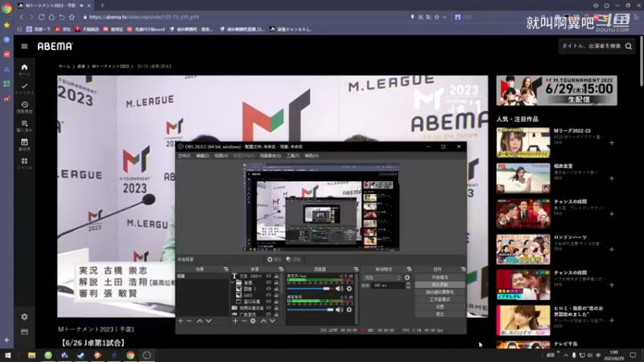Add a new scene with the plus icon in OBS
Screen dimensions: 644x362
pyautogui.click(x=180, y=320)
